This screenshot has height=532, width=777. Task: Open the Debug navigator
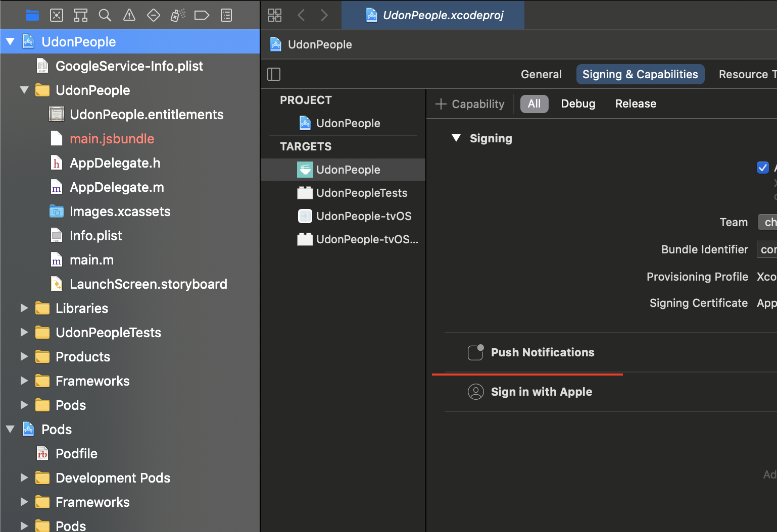coord(178,16)
